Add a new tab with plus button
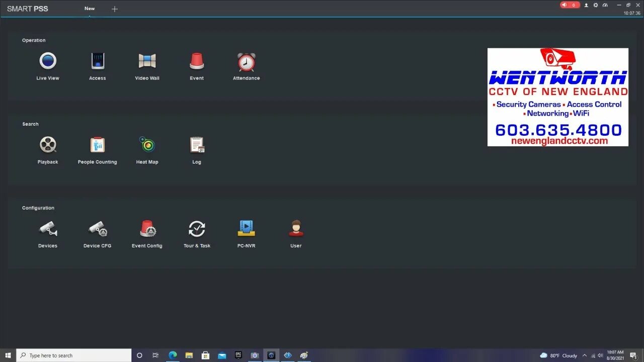Viewport: 644px width, 362px height. (115, 9)
